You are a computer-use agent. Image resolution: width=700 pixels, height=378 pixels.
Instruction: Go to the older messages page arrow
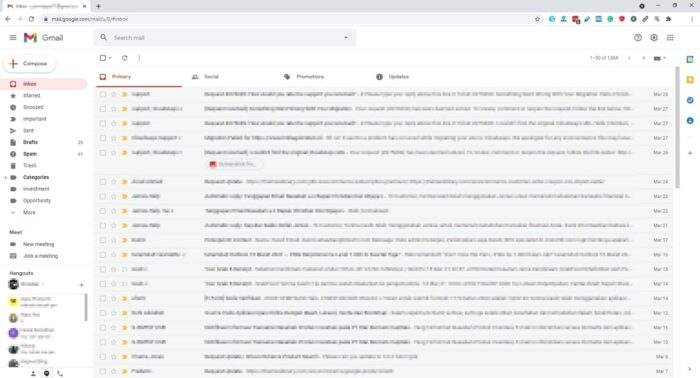pyautogui.click(x=643, y=58)
